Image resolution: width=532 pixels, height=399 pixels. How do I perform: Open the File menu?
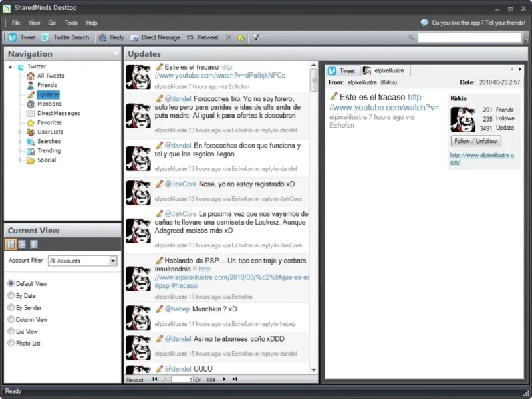point(15,23)
